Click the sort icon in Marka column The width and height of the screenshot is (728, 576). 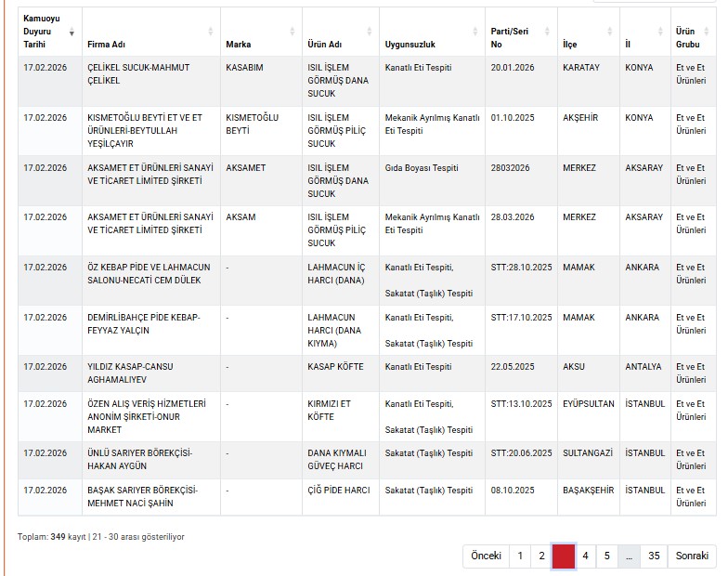[x=293, y=32]
